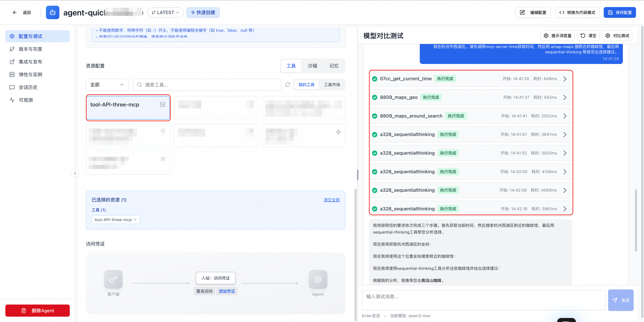Image resolution: width=644 pixels, height=322 pixels.
Task: Click the robot agent icon
Action: coord(52,13)
